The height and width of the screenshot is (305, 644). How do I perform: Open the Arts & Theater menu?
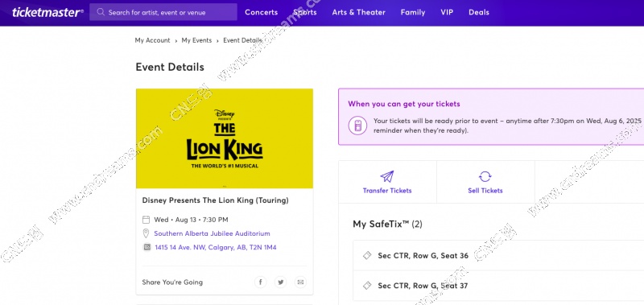click(358, 12)
